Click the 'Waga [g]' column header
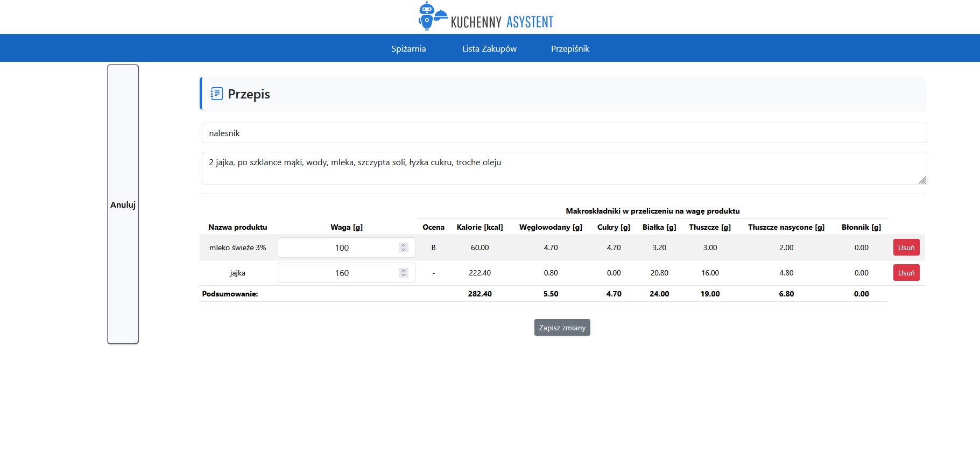The image size is (980, 467). coord(347,227)
